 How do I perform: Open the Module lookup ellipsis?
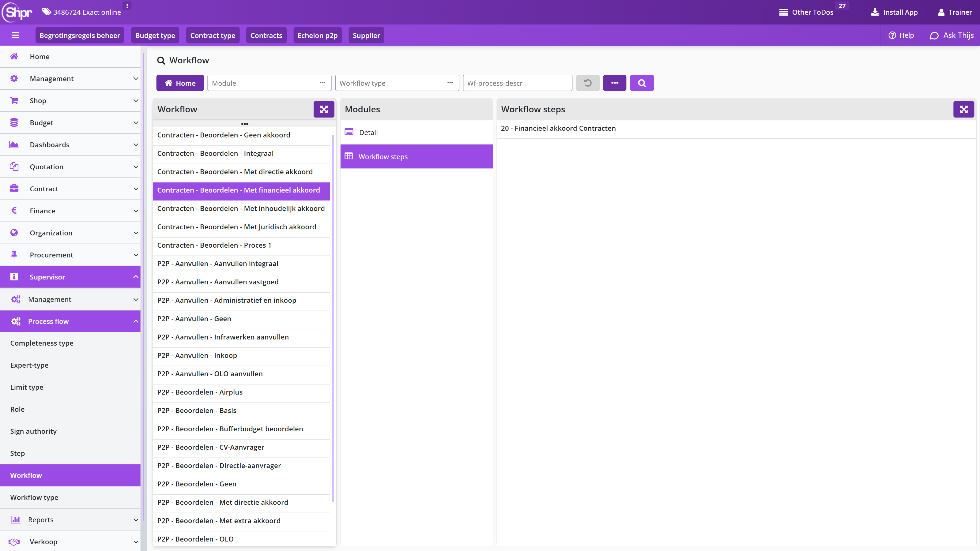tap(322, 83)
